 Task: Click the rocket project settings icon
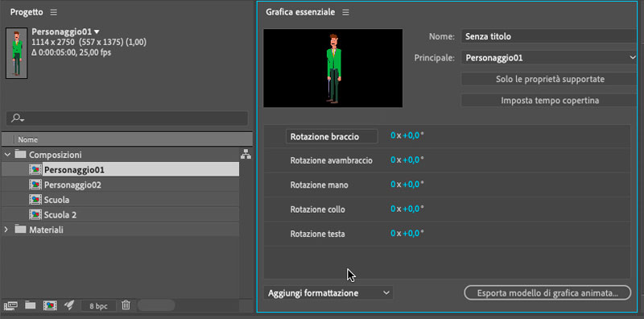(69, 305)
